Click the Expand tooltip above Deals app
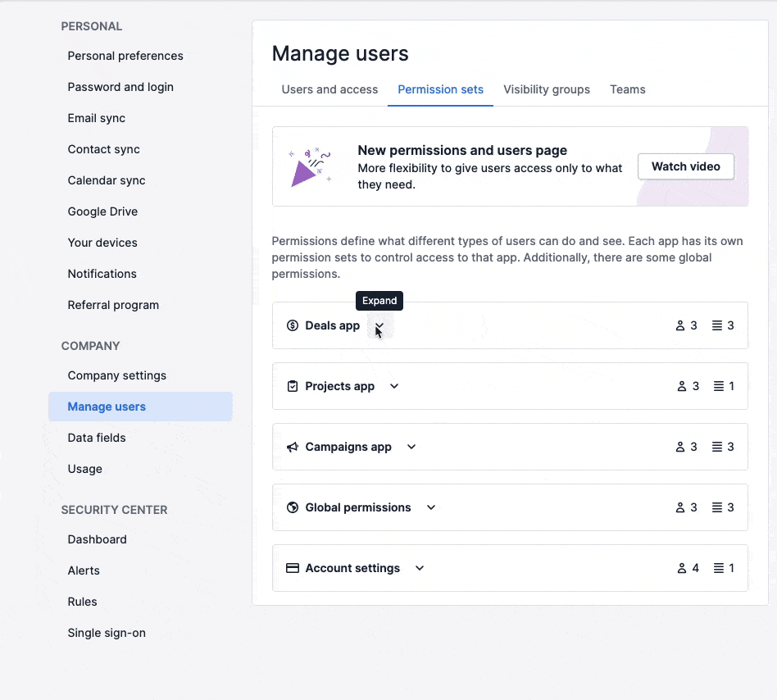The height and width of the screenshot is (700, 777). pyautogui.click(x=379, y=301)
